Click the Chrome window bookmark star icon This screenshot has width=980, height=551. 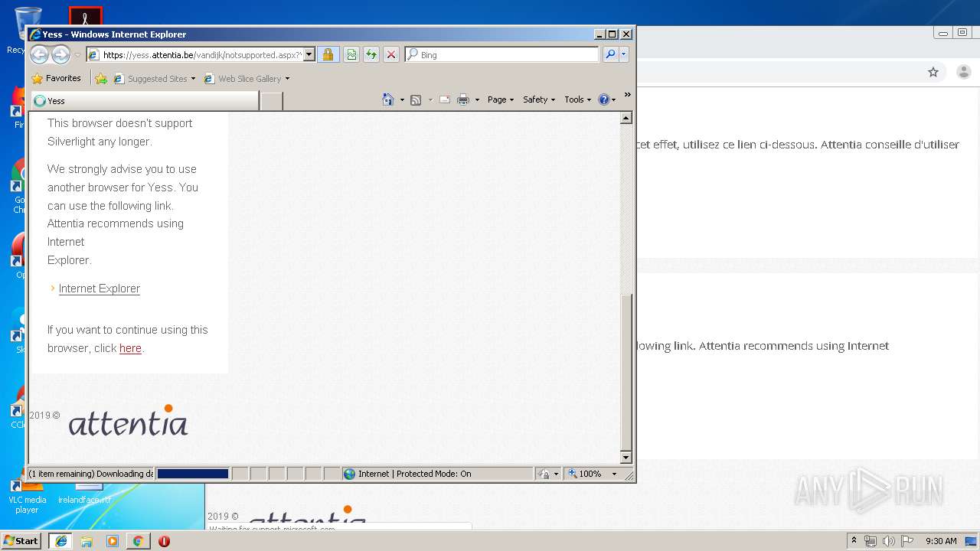pyautogui.click(x=933, y=72)
